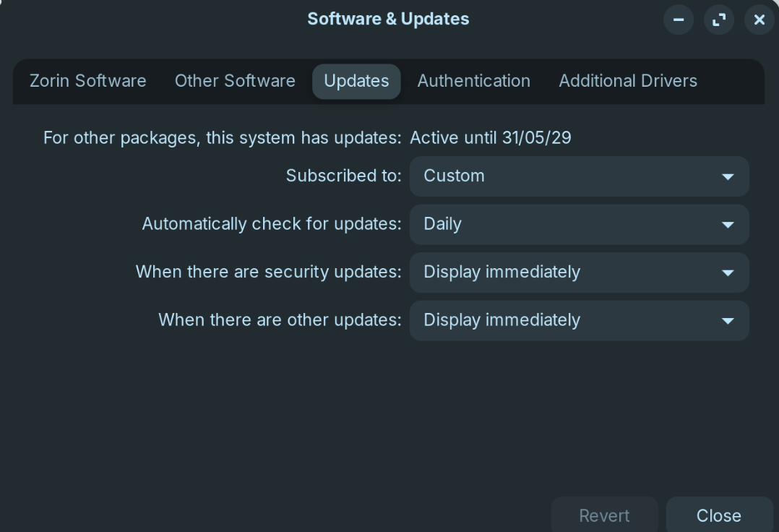Click the Subscribed to label
The height and width of the screenshot is (532, 779).
click(x=343, y=176)
